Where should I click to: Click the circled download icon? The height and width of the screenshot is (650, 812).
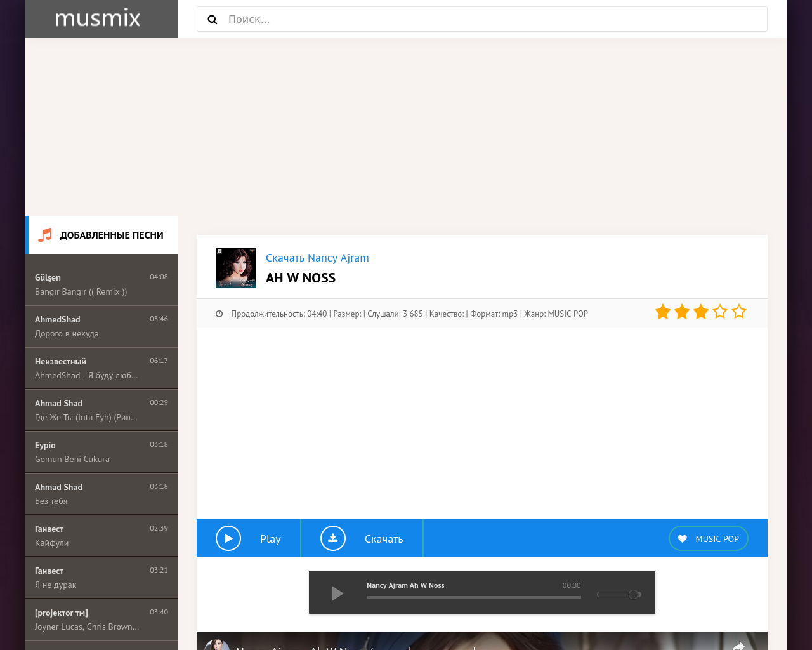(333, 538)
